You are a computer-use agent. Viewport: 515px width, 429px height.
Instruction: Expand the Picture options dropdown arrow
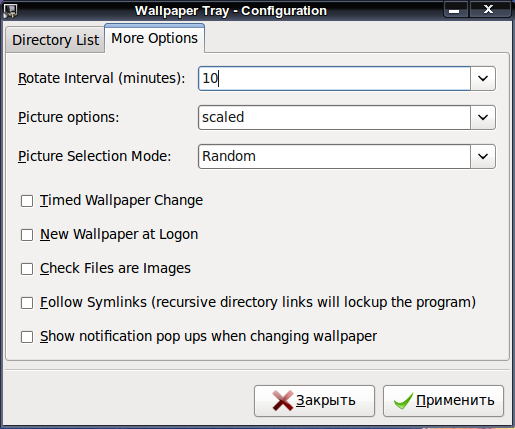point(483,117)
